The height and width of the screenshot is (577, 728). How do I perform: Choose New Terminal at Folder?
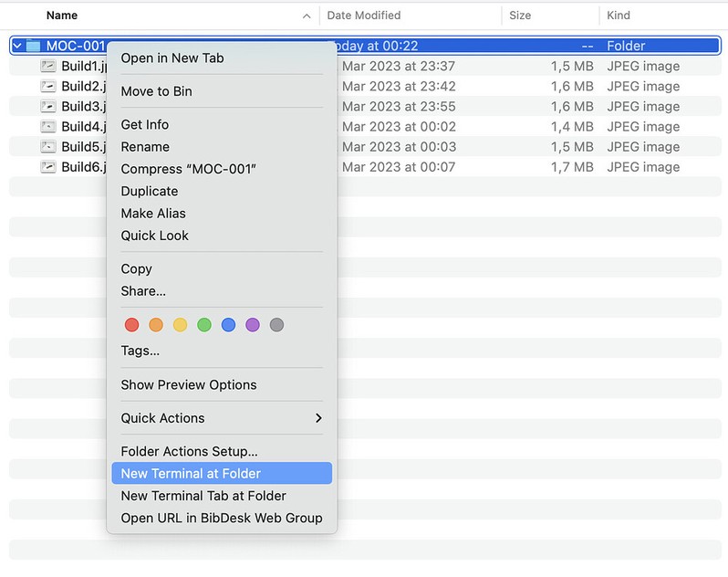coord(191,474)
